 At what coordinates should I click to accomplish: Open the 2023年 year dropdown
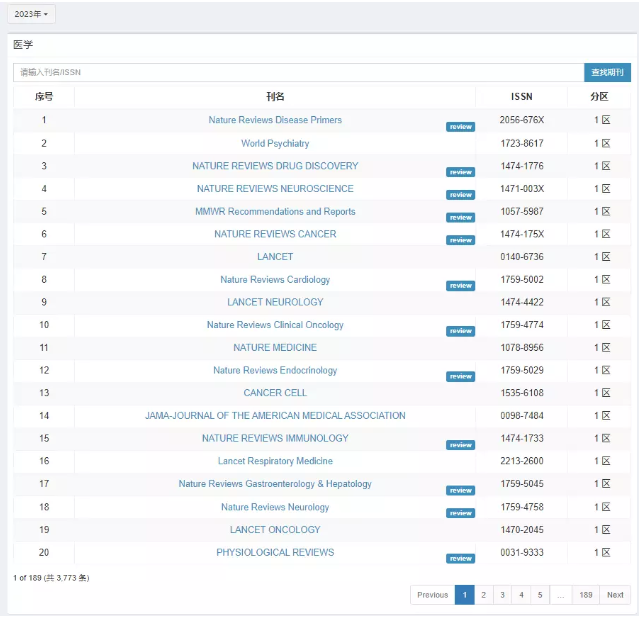coord(31,14)
